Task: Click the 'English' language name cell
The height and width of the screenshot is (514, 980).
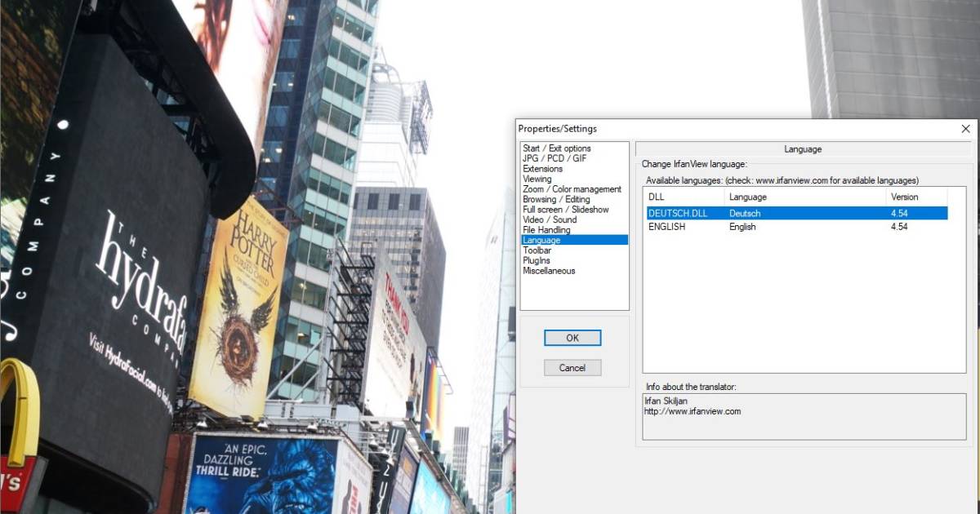Action: pyautogui.click(x=742, y=227)
